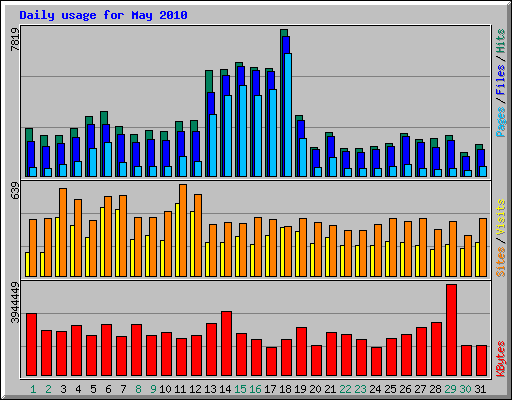Select day 19 on the x-axis

click(x=300, y=389)
